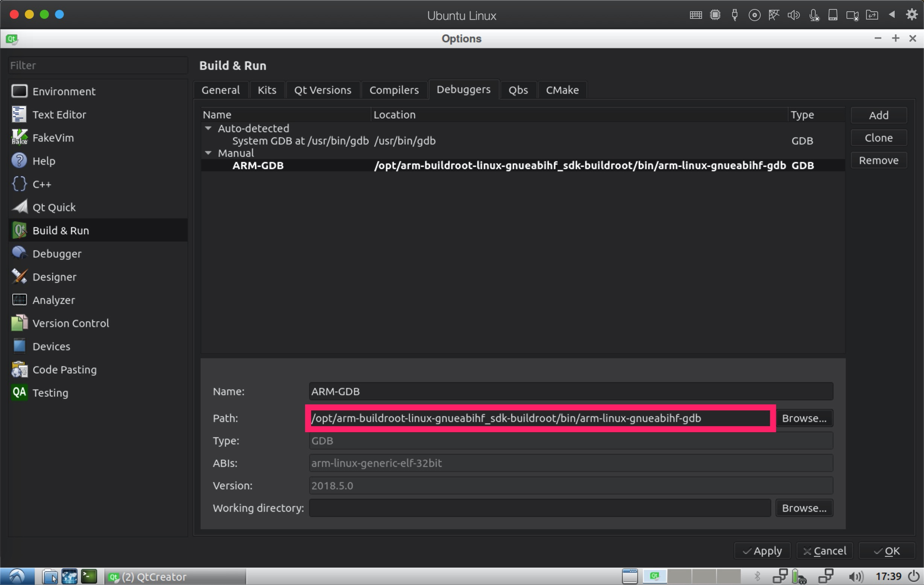The height and width of the screenshot is (585, 924).
Task: Click the Filter search field
Action: tap(98, 65)
